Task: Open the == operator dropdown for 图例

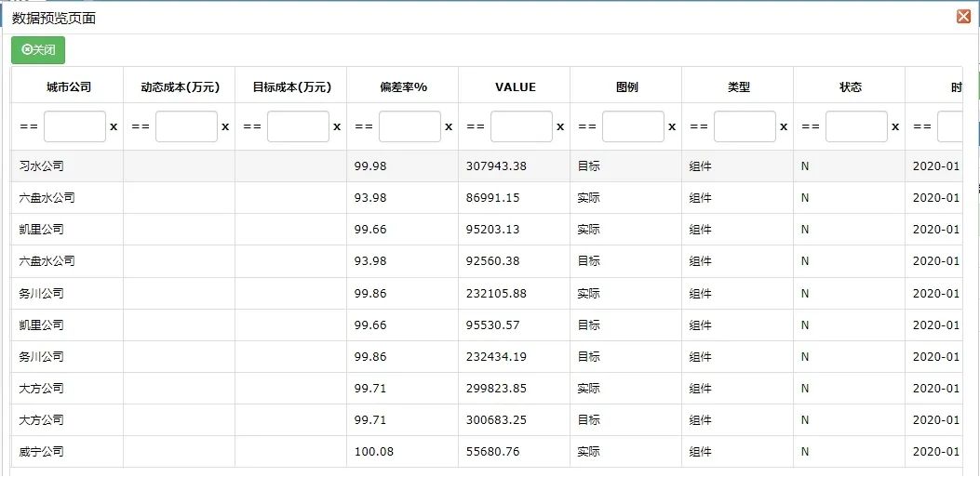Action: (x=587, y=126)
